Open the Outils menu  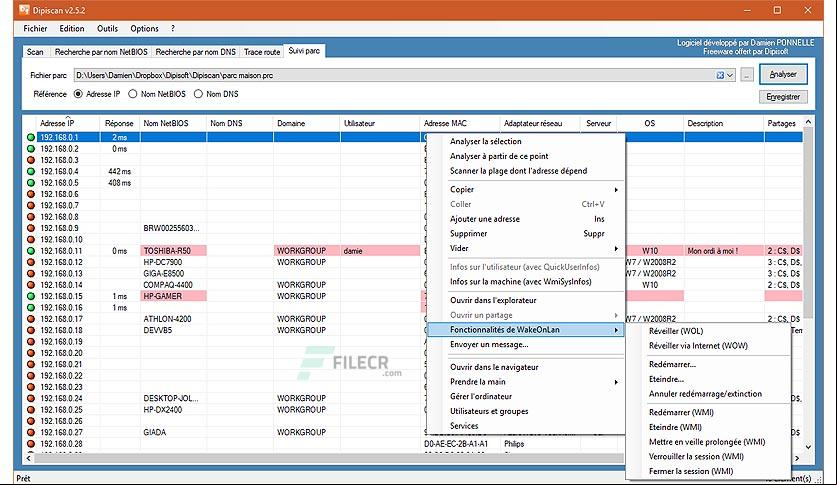pos(107,29)
